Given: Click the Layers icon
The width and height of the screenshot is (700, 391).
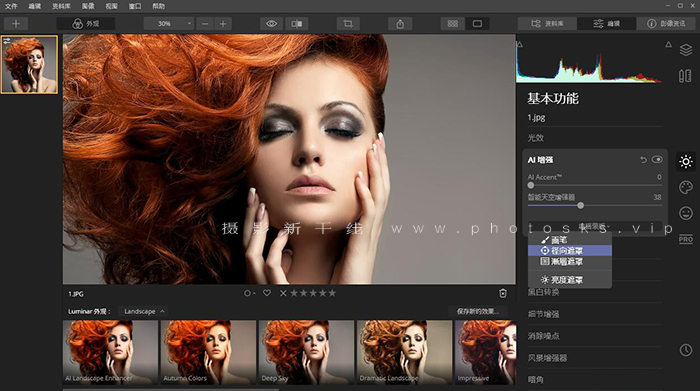Looking at the screenshot, I should click(x=686, y=50).
